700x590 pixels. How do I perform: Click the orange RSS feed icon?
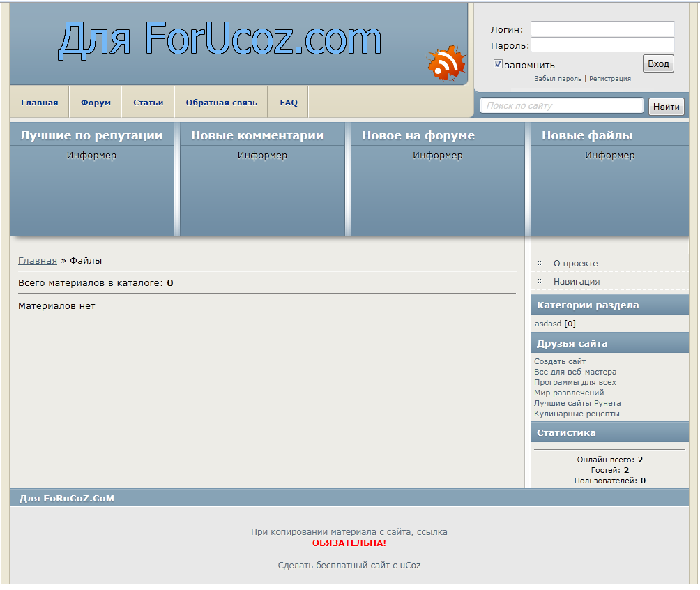tap(446, 63)
